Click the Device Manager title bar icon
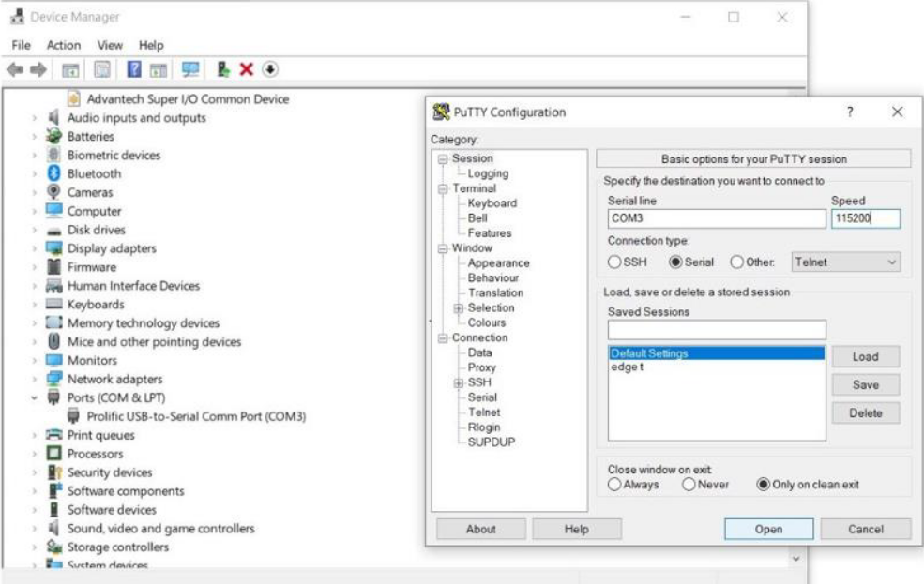Screen dimensions: 924x584 17,17
